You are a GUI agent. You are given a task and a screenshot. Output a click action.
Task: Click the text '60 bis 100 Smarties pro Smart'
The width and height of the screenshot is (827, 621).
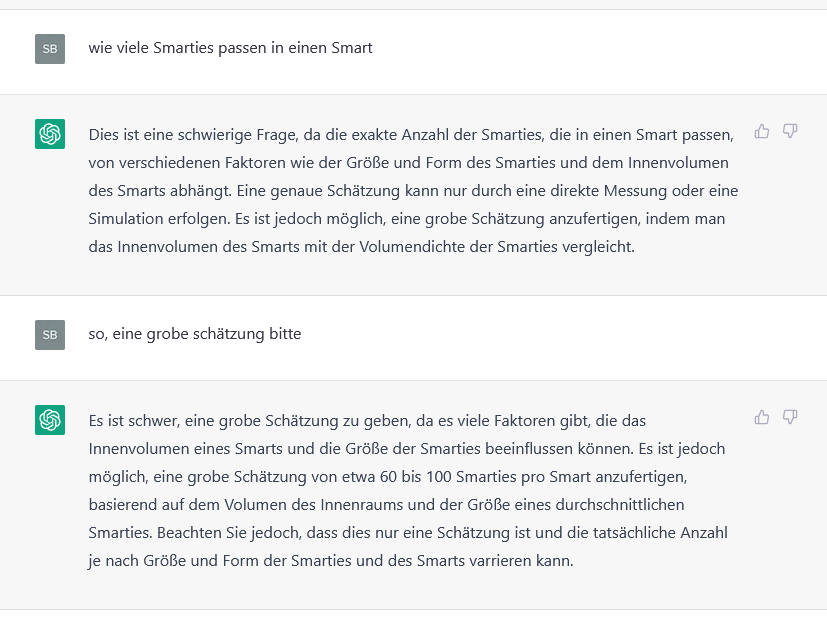pyautogui.click(x=485, y=477)
